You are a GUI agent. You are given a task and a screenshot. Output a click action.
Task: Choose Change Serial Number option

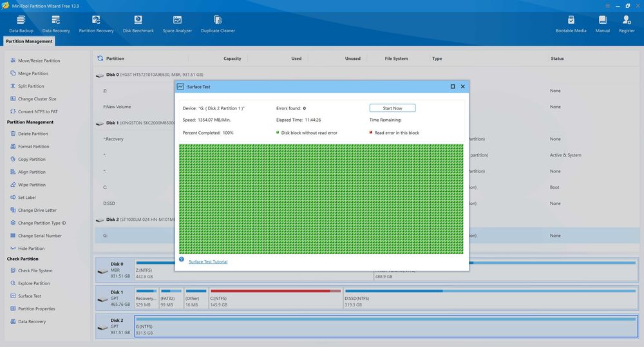pyautogui.click(x=35, y=235)
